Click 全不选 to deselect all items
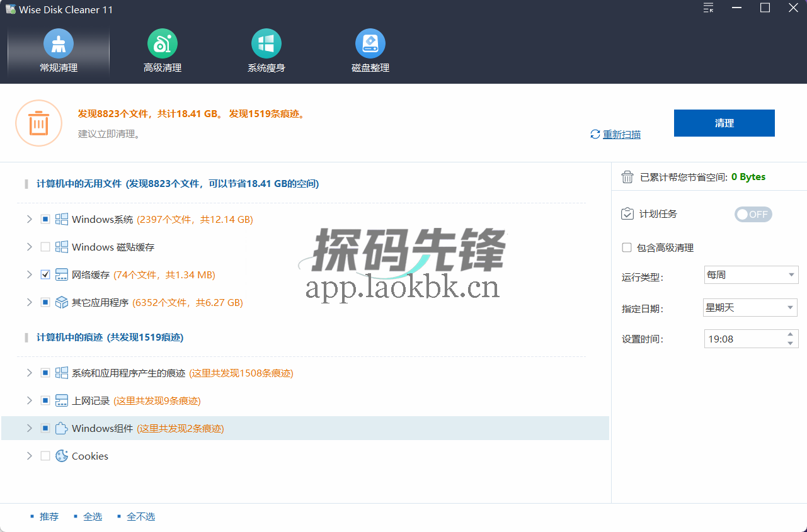 coord(140,516)
